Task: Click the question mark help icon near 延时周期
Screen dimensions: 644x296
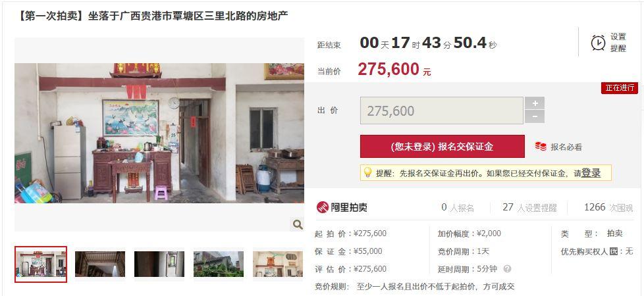Action: 507,269
